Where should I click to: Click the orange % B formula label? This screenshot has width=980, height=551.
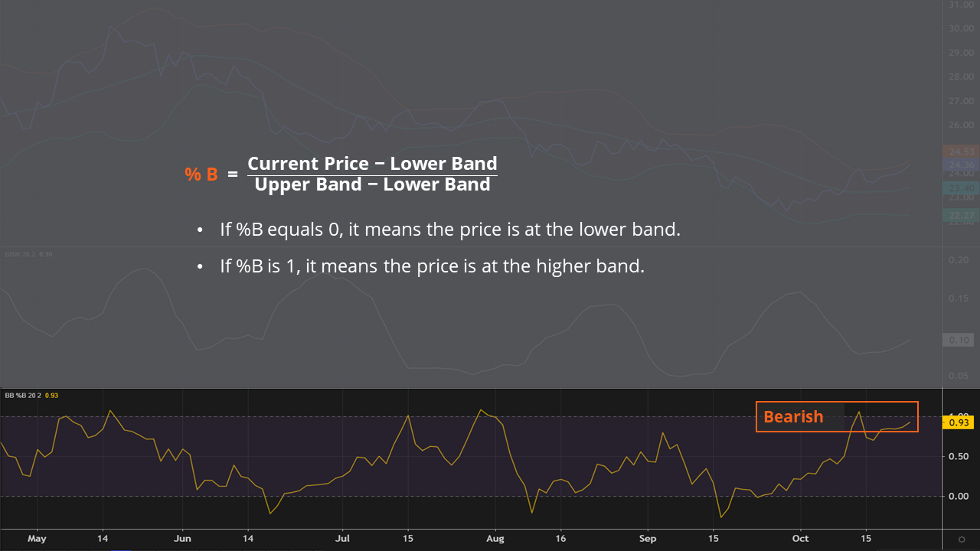(x=201, y=174)
